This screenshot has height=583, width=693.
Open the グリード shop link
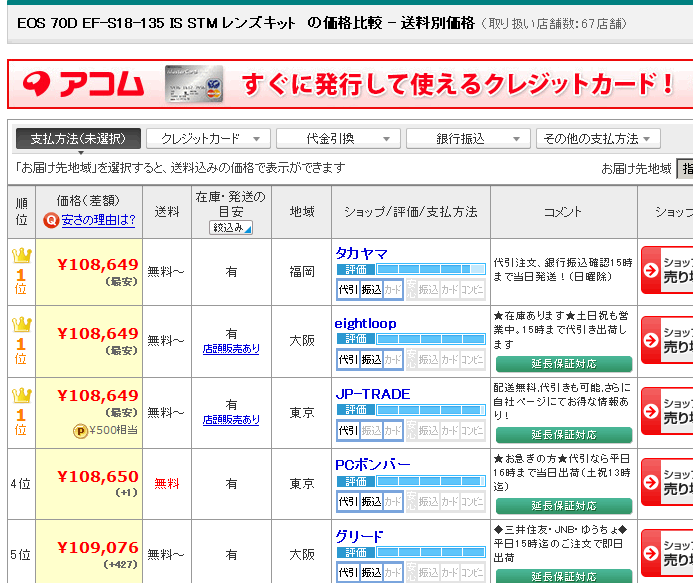pos(359,536)
